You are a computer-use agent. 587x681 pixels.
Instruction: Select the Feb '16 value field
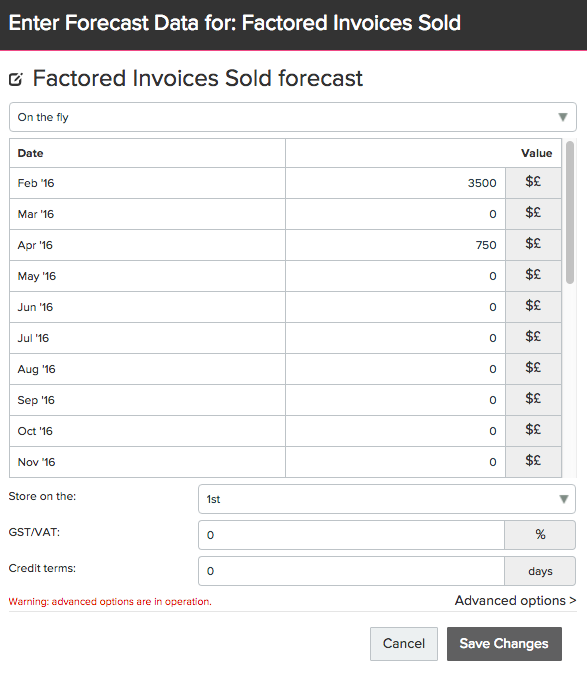pos(396,183)
